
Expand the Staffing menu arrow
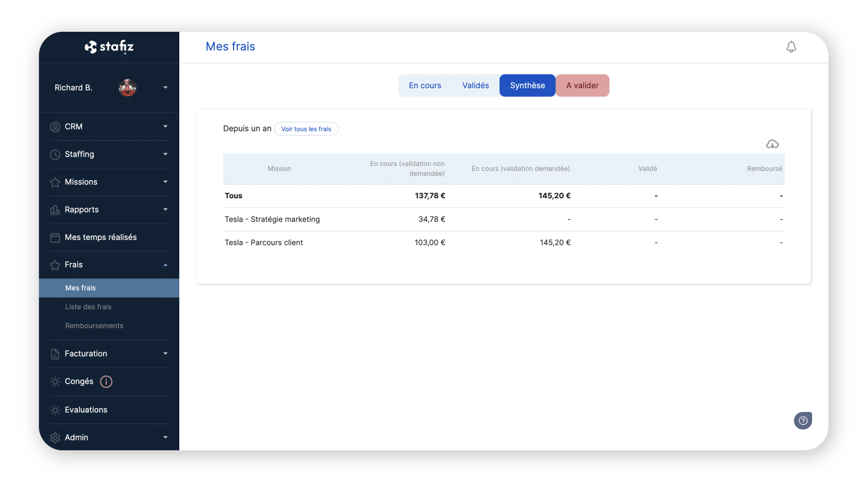(166, 154)
